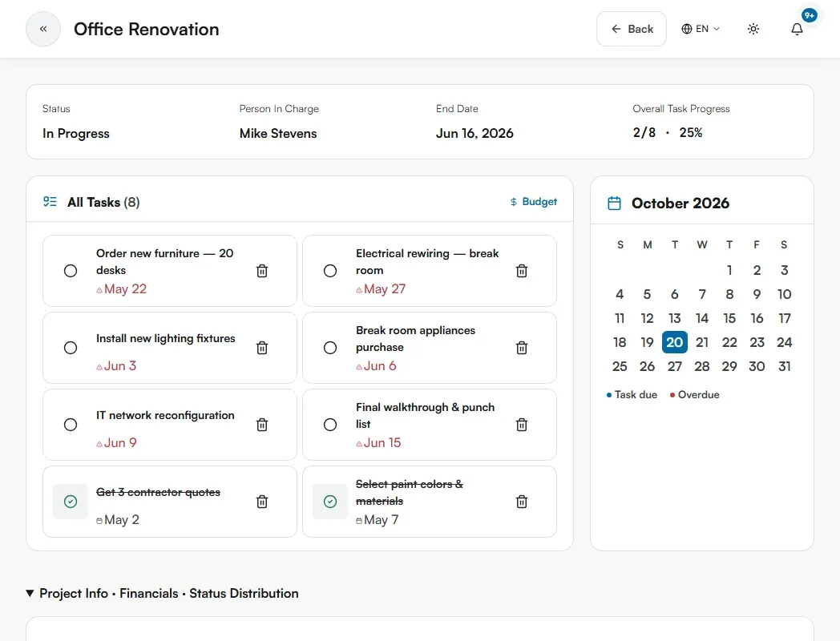Viewport: 840px width, 641px height.
Task: Mark Install new lighting fixtures complete
Action: click(71, 348)
